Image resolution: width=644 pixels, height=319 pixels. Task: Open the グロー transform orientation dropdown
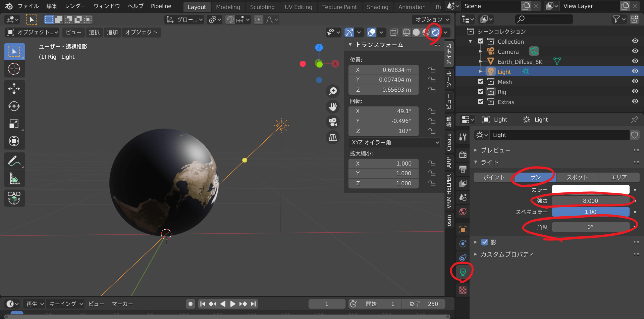(x=184, y=19)
